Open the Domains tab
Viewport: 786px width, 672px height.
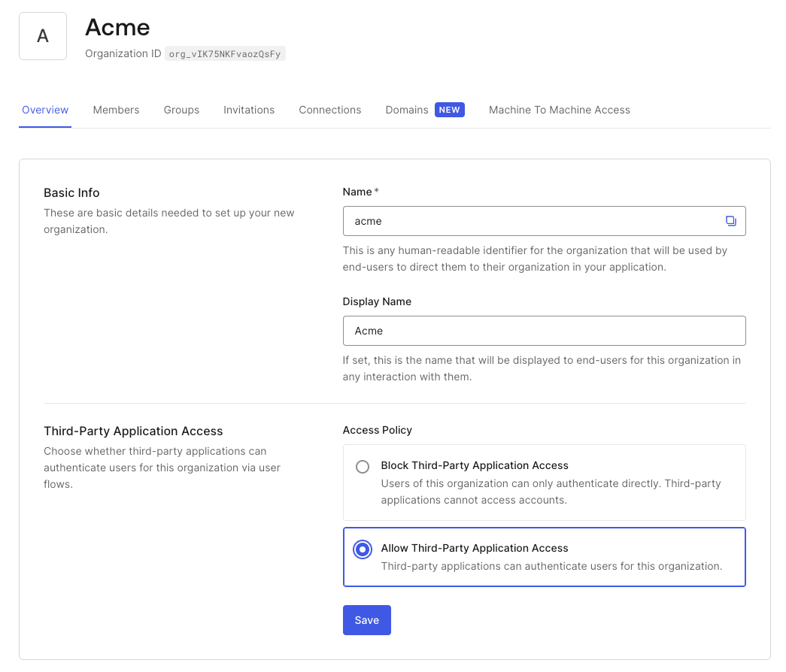[x=407, y=110]
